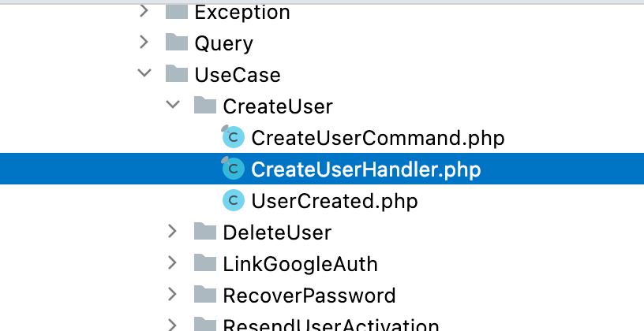Expand the DeleteUser folder chevron
644x331 pixels.
click(172, 232)
